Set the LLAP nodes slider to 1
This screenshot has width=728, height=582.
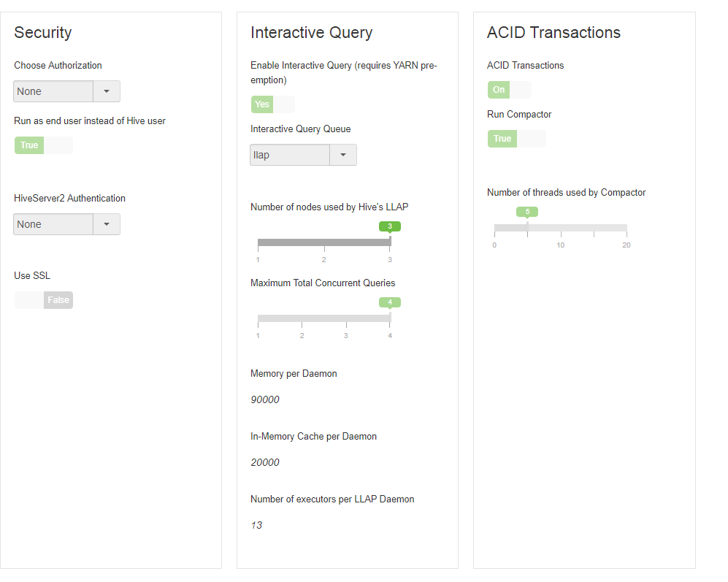click(258, 242)
